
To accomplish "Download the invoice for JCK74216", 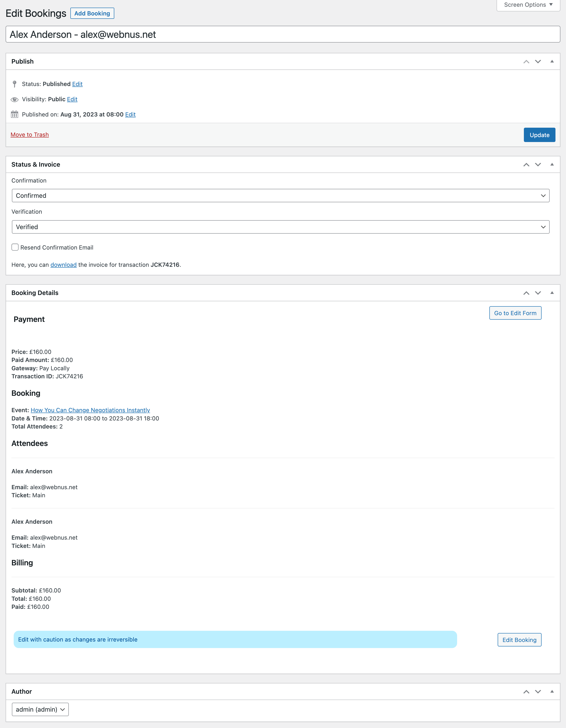I will pos(63,265).
